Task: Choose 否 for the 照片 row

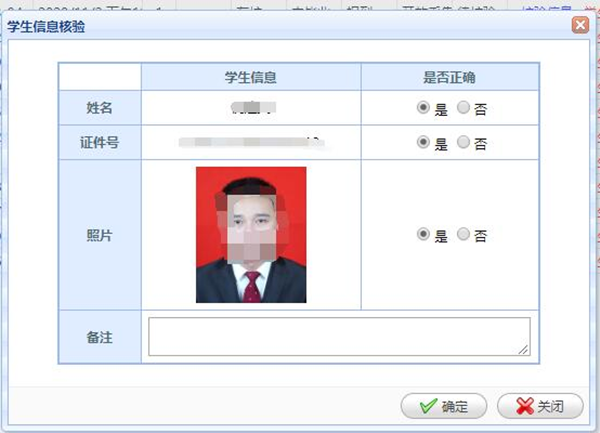Action: pyautogui.click(x=463, y=234)
